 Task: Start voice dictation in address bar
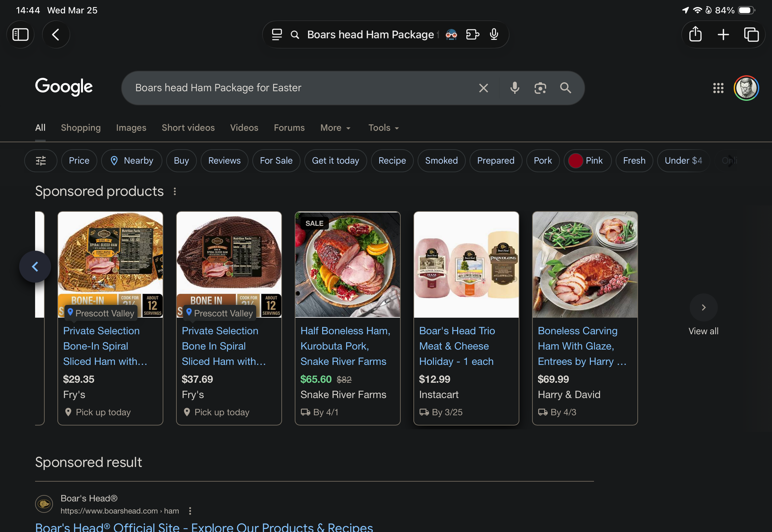(494, 34)
